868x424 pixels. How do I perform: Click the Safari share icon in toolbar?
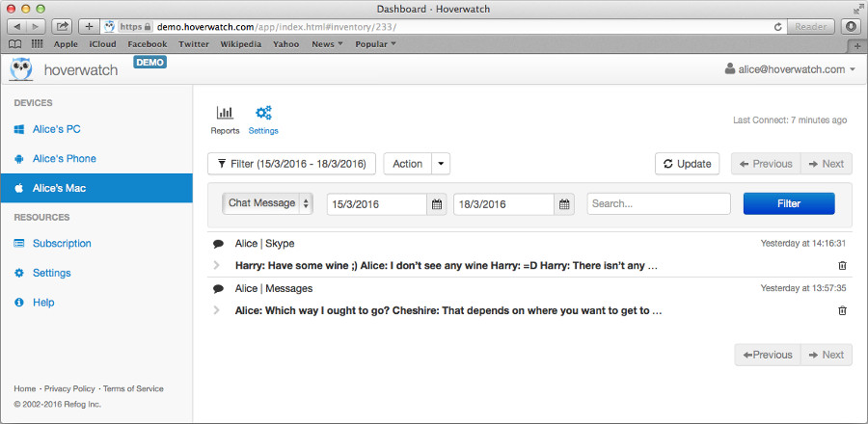pos(63,26)
